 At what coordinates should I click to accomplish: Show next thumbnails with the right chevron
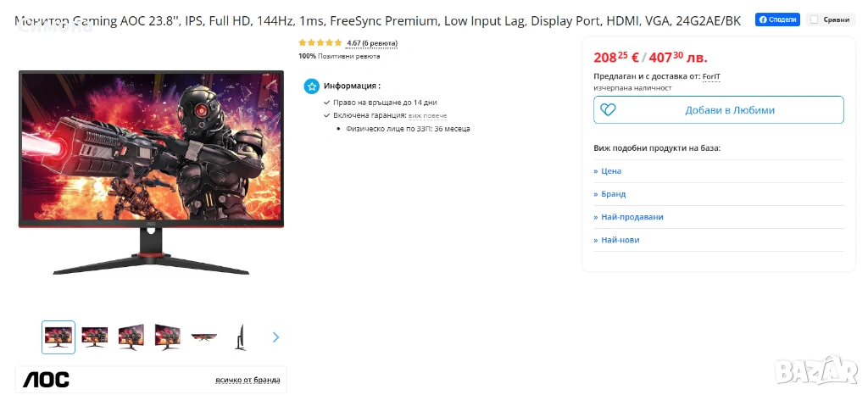coord(275,337)
